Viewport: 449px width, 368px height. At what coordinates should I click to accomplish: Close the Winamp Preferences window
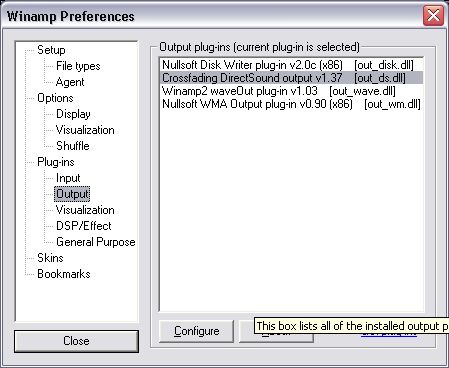pyautogui.click(x=433, y=15)
